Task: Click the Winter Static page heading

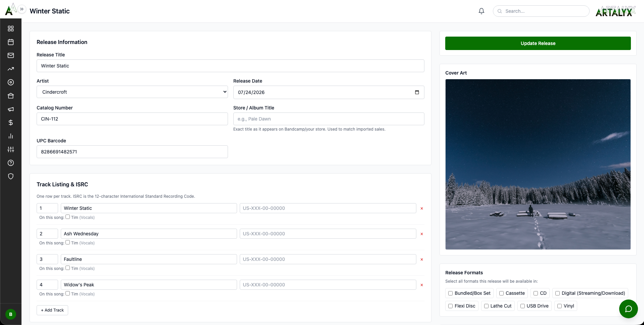Action: pyautogui.click(x=50, y=11)
